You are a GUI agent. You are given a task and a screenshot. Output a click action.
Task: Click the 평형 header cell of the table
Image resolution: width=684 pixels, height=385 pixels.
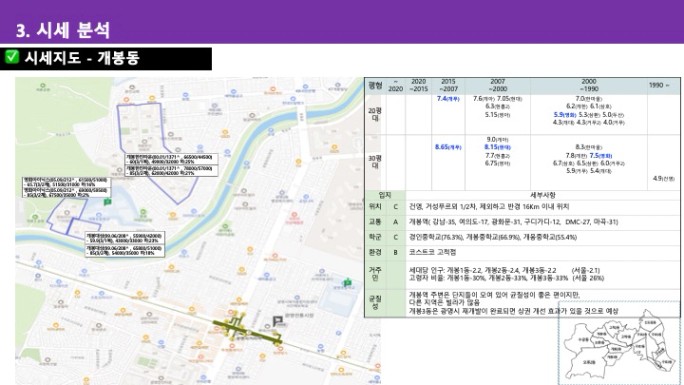[x=376, y=85]
